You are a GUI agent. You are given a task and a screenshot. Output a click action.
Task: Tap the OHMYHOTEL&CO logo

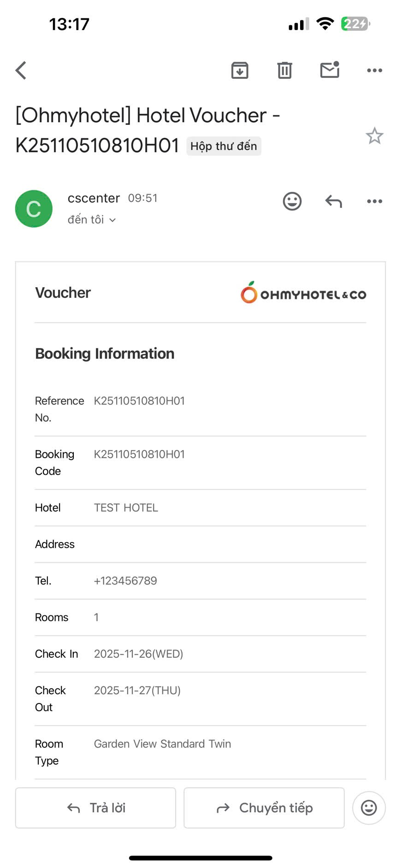pos(303,294)
